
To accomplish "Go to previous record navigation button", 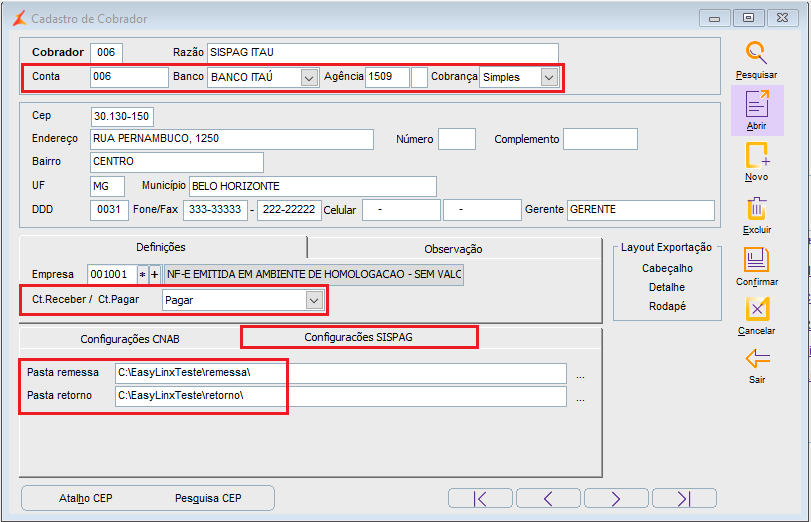I will coord(548,499).
